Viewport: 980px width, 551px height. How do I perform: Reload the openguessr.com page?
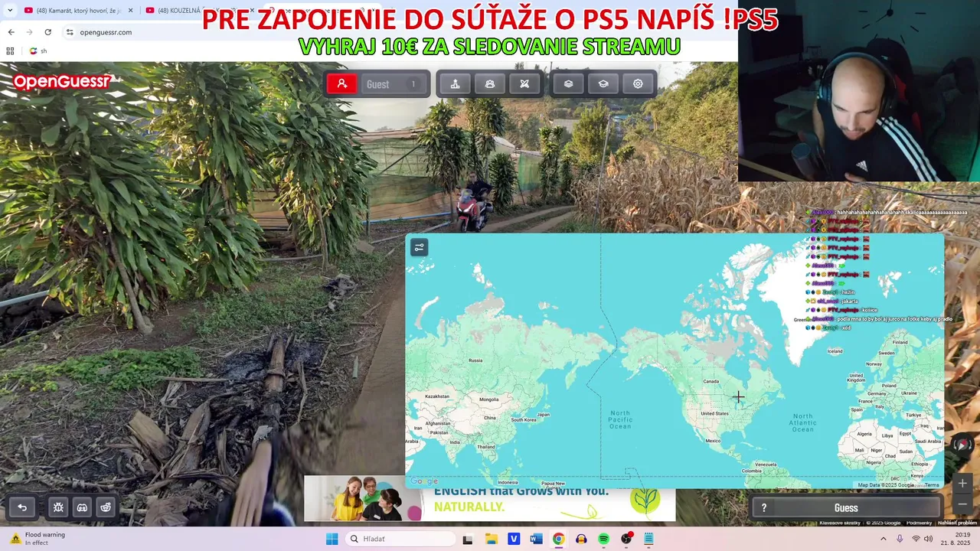[x=47, y=32]
